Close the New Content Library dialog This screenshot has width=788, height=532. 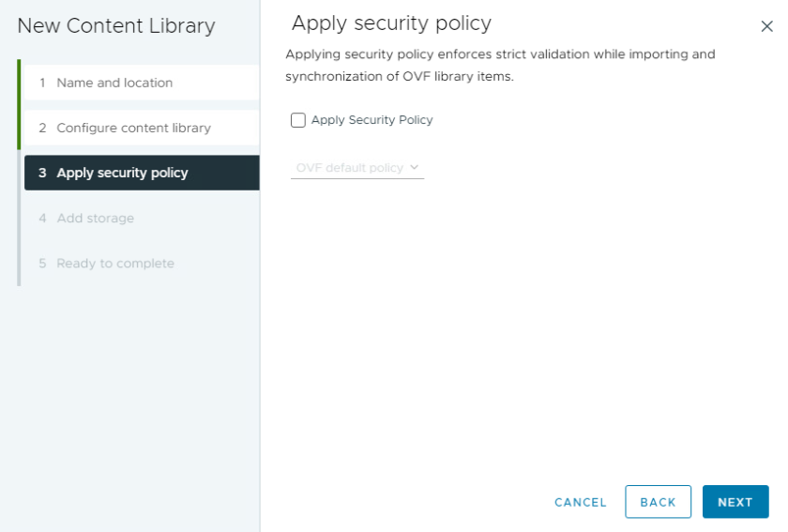766,26
